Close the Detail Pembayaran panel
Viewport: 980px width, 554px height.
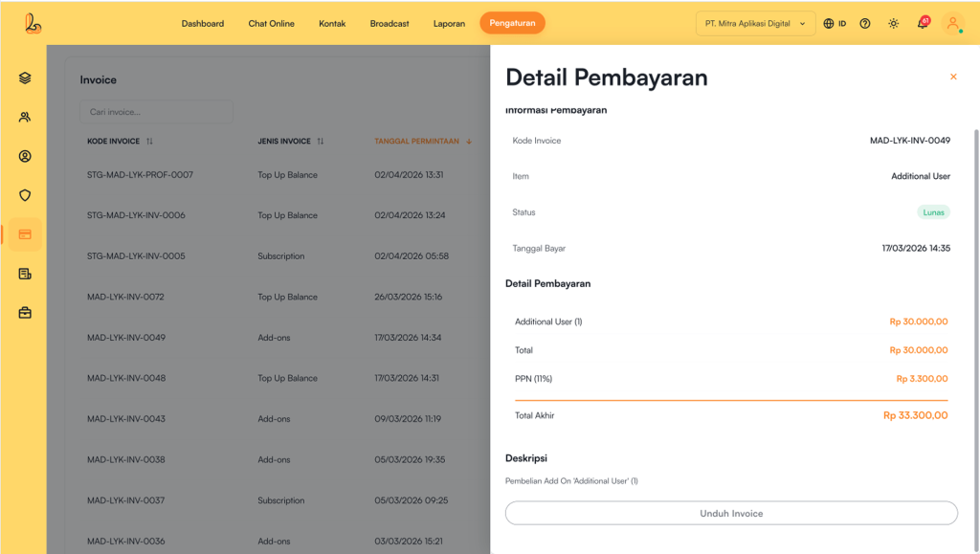[953, 77]
